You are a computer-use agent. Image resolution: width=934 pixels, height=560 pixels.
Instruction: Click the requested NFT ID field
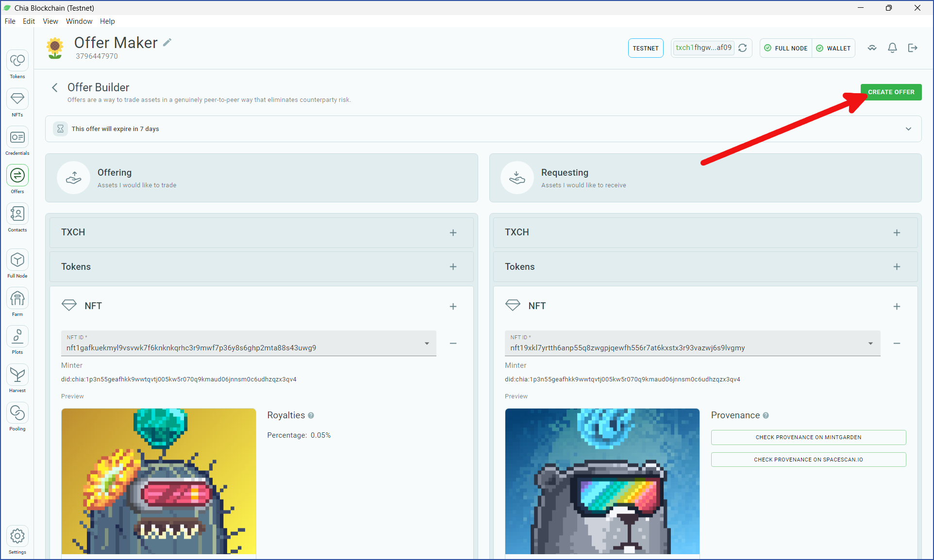[692, 344]
